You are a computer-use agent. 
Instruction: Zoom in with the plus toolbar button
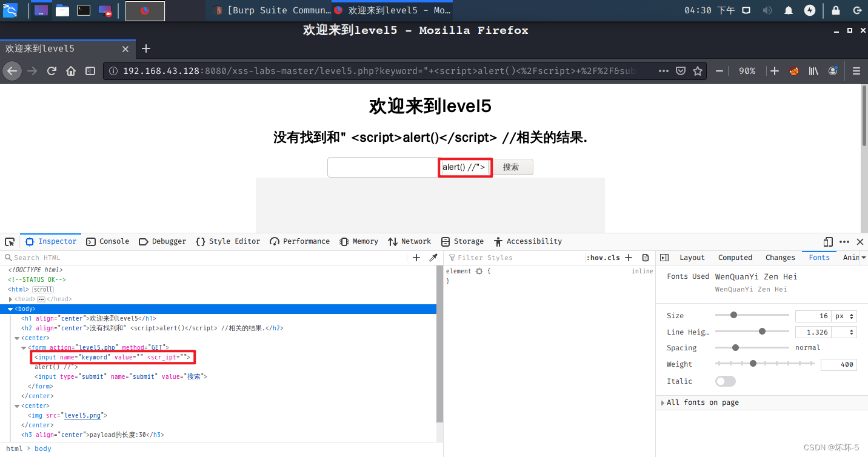coord(775,71)
